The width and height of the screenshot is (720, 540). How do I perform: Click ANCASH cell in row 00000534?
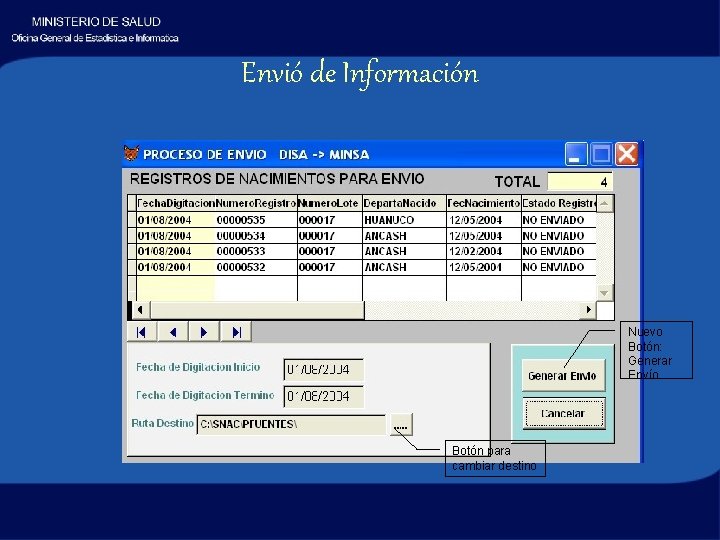point(404,236)
